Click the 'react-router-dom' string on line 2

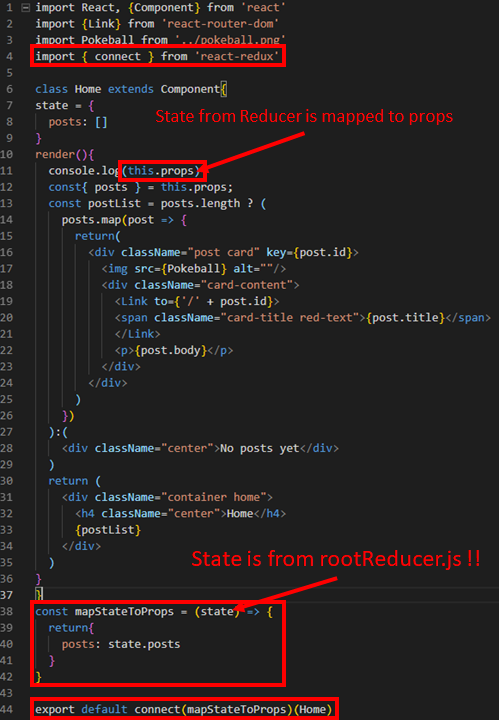tap(220, 24)
